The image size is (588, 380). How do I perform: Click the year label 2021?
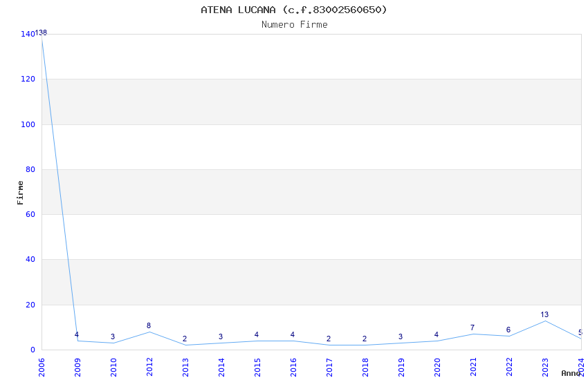point(474,368)
